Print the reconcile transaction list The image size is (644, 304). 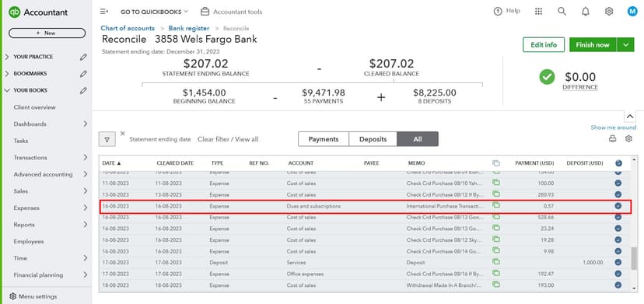coord(612,139)
